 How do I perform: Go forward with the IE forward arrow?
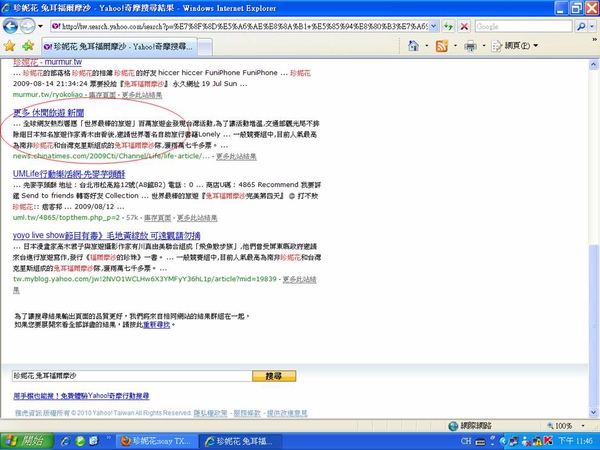tap(27, 26)
